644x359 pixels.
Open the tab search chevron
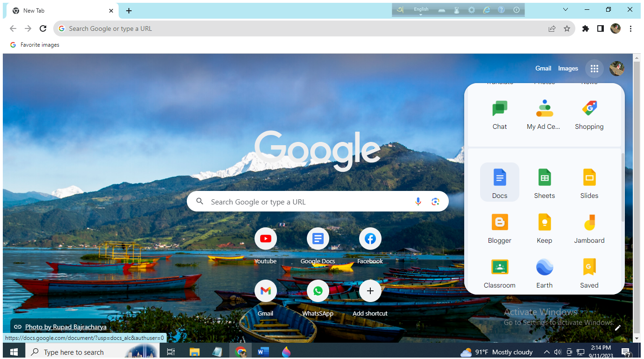coord(566,10)
